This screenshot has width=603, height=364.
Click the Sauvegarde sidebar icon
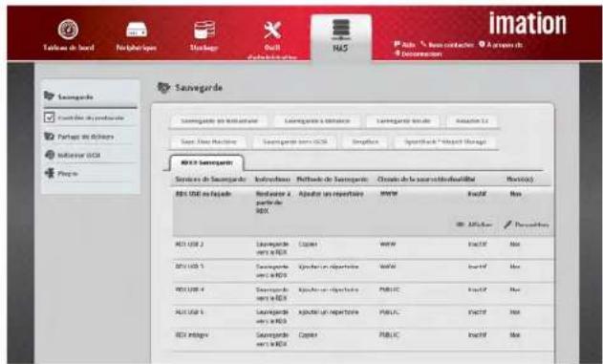pyautogui.click(x=49, y=96)
